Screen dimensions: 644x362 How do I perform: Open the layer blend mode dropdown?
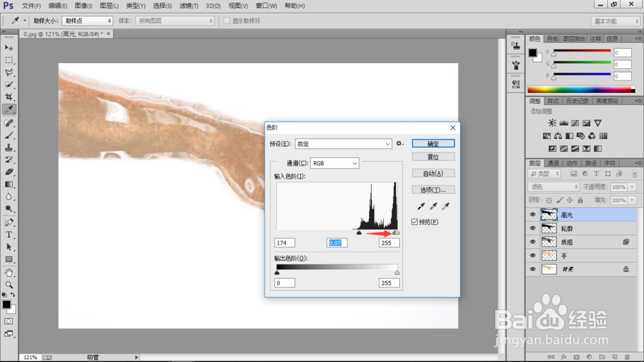[553, 187]
